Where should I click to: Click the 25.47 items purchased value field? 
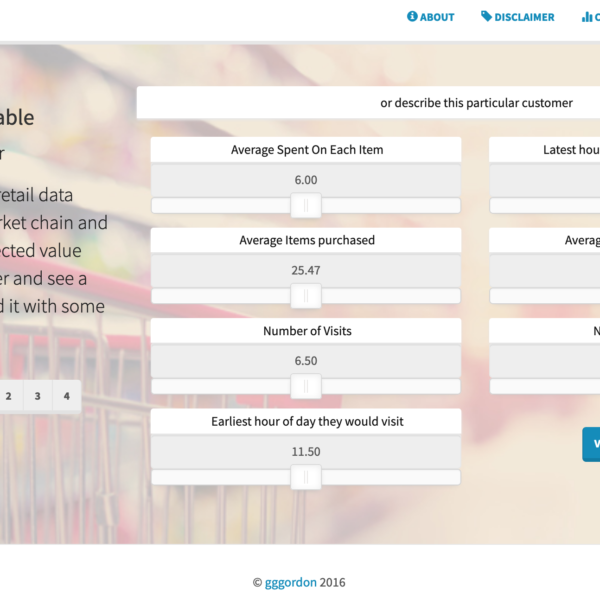click(x=306, y=270)
